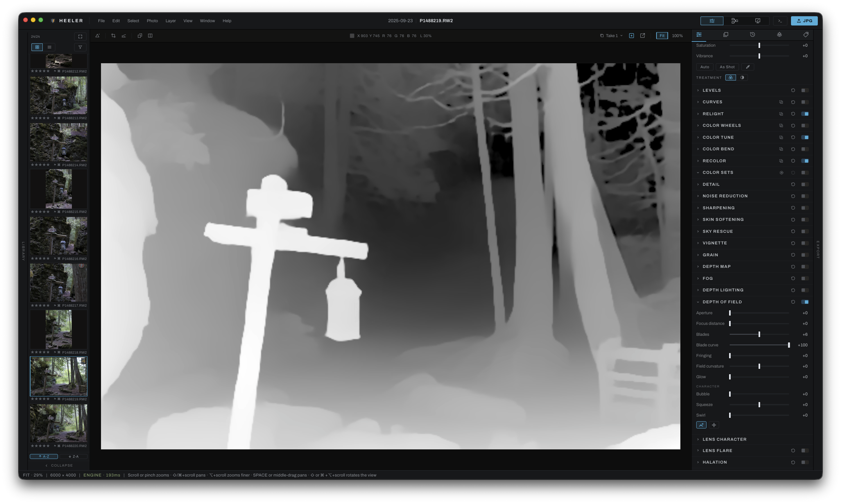Sort library Z-A

coord(73,456)
